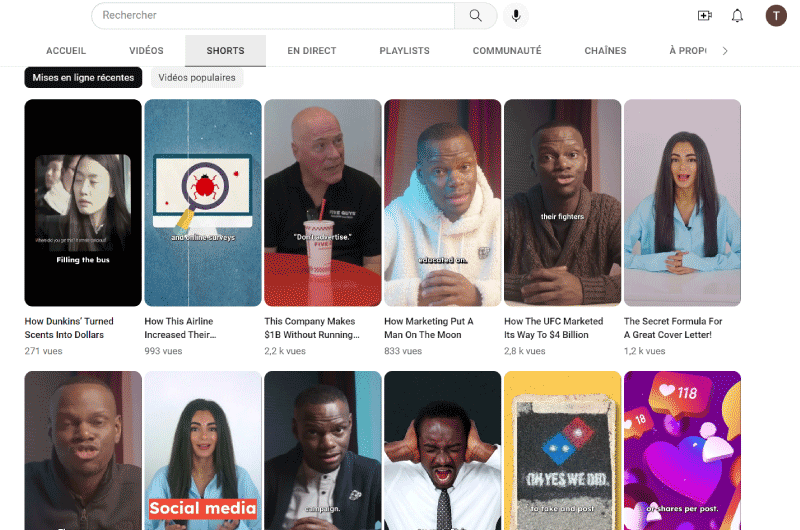Open the white hoodie Moon marketing short thumbnail
The image size is (800, 530).
pos(443,203)
